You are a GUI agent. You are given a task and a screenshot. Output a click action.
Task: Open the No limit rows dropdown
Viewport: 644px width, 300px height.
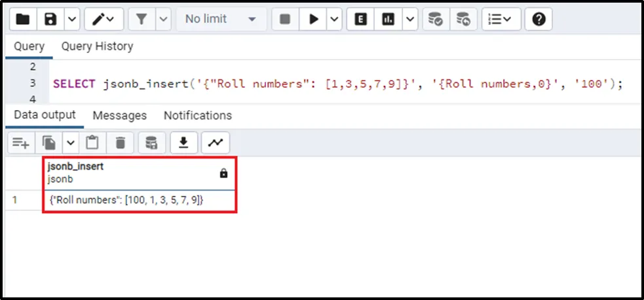coord(220,20)
